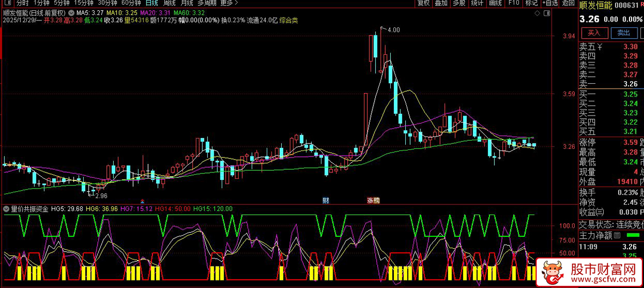Click the 财 financial marker on chart

325,200
